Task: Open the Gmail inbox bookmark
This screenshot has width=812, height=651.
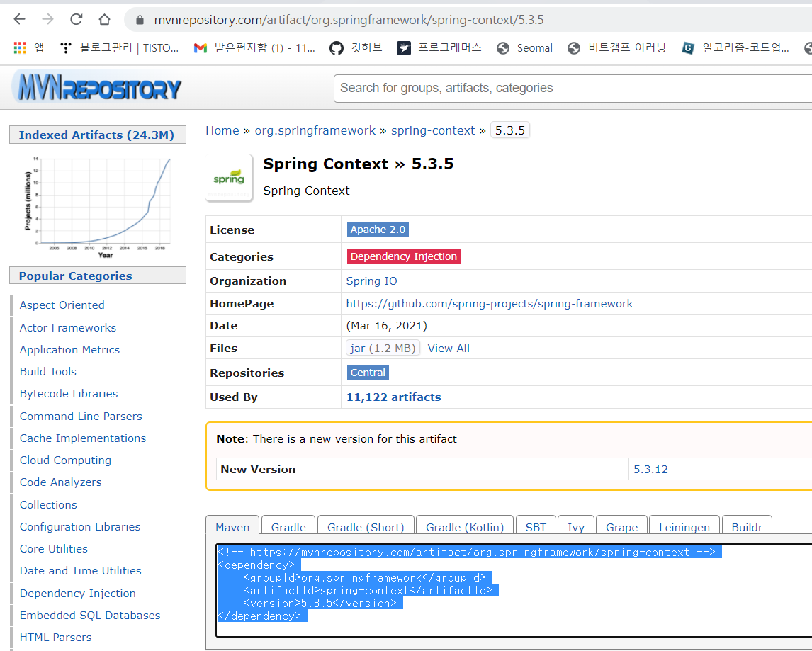Action: [x=254, y=47]
